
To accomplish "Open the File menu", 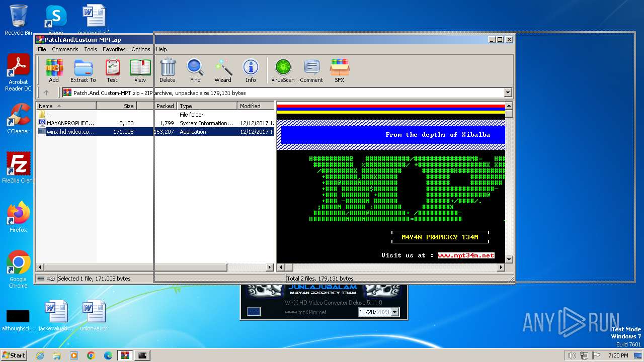I will [42, 49].
